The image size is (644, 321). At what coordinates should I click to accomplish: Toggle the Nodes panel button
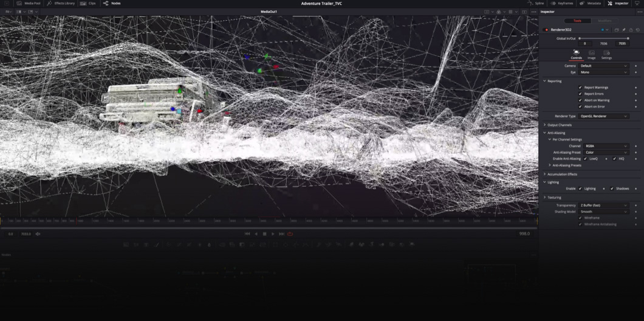point(112,3)
